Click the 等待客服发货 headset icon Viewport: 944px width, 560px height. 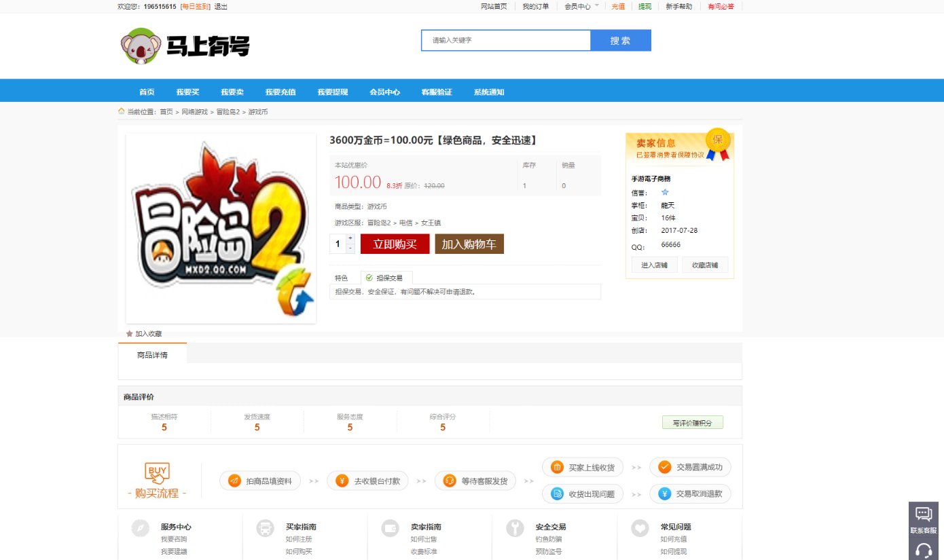pyautogui.click(x=449, y=481)
